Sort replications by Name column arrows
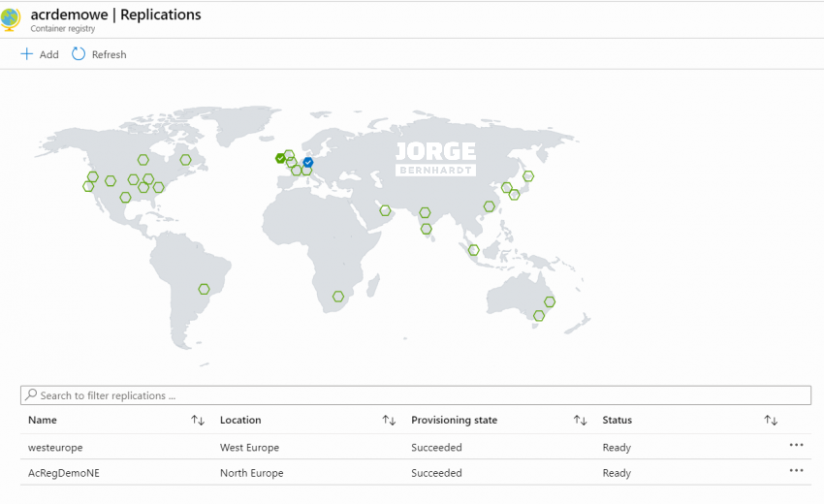Image resolution: width=824 pixels, height=504 pixels. [198, 420]
